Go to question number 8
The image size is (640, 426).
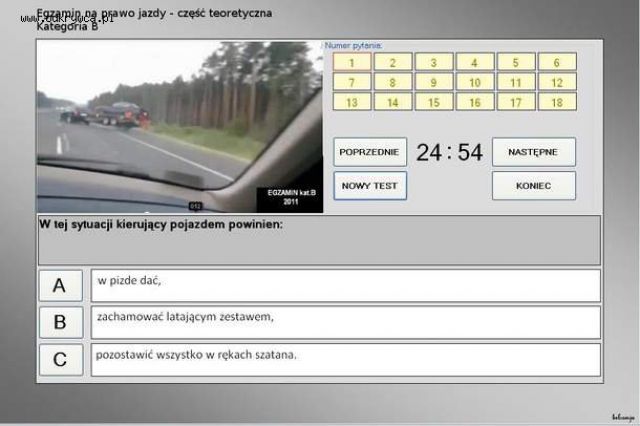click(x=393, y=82)
